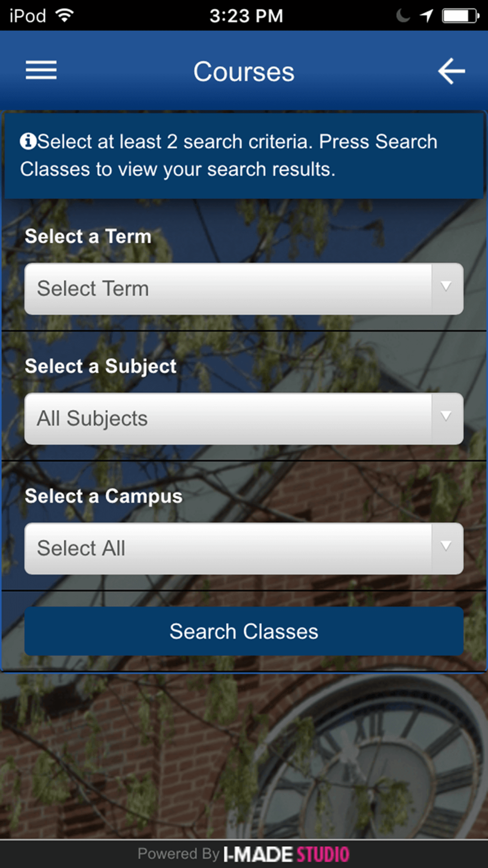Open the I-MADE STUDIO footer link
Viewport: 488px width, 868px height.
[286, 854]
